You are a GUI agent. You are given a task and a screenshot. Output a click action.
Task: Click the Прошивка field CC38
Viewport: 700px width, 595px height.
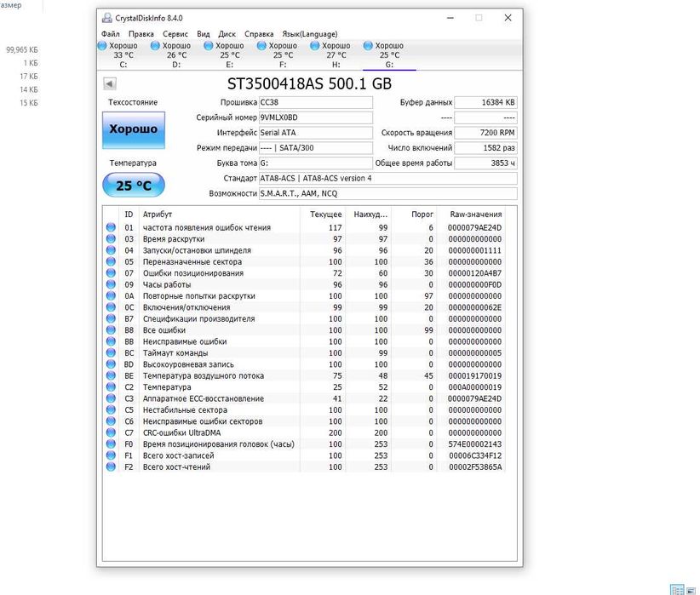[x=316, y=102]
